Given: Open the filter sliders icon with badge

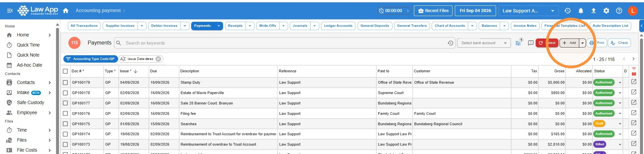Looking at the screenshot, I should pos(518,43).
